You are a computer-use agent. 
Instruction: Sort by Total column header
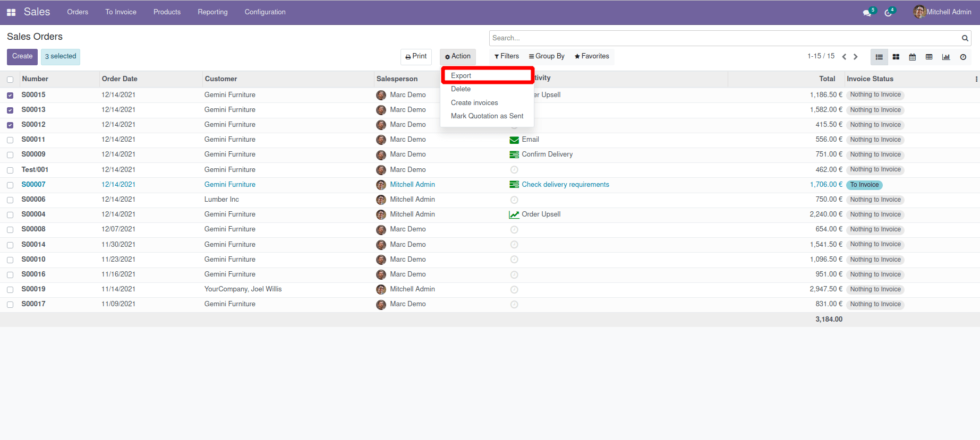[827, 79]
